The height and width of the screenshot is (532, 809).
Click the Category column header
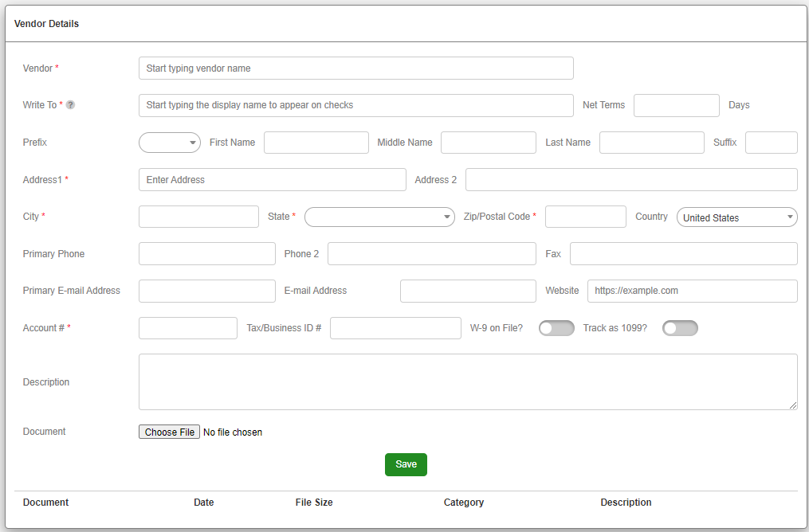click(464, 502)
